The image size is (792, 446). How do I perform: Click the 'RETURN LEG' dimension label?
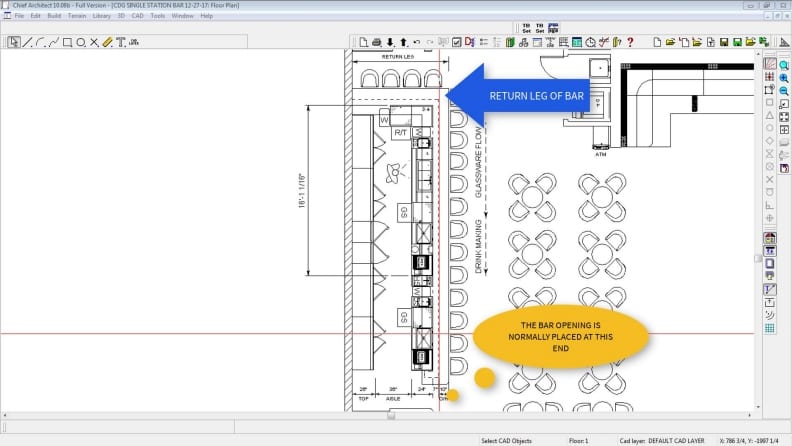pyautogui.click(x=398, y=57)
